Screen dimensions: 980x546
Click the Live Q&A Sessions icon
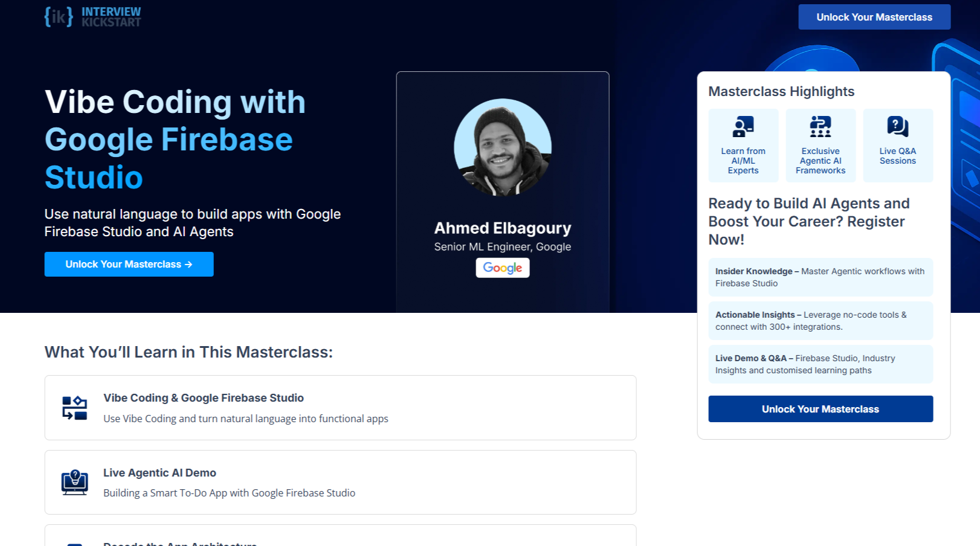click(x=897, y=126)
